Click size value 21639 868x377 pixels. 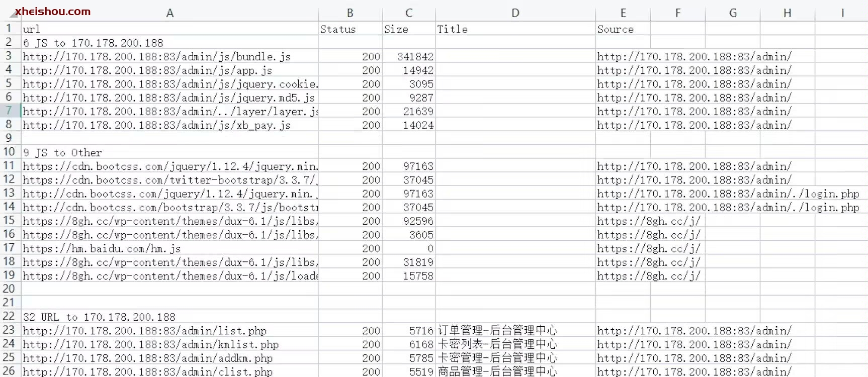pyautogui.click(x=409, y=111)
